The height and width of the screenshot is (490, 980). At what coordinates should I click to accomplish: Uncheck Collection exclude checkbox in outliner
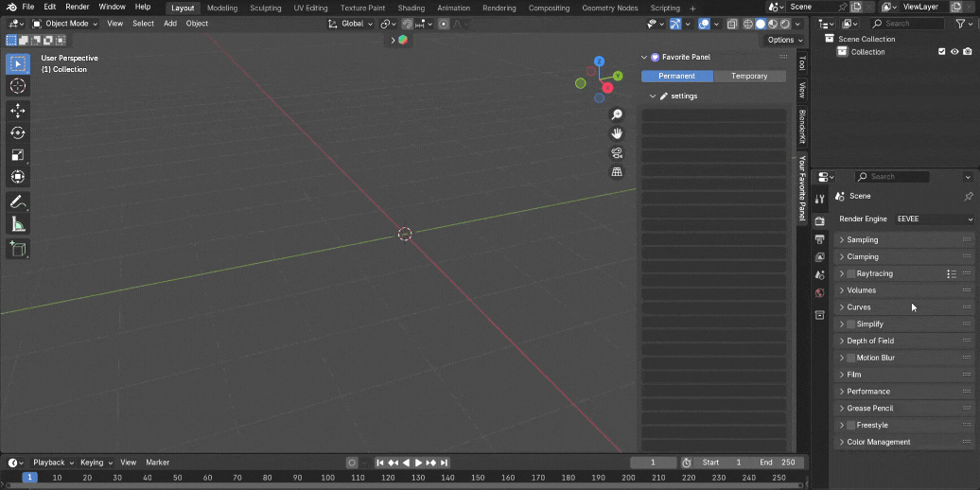942,52
